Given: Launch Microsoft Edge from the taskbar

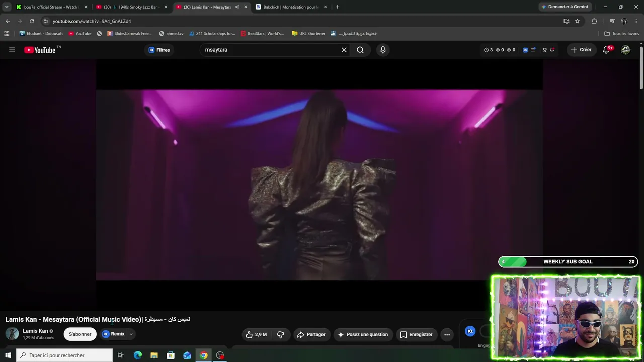Looking at the screenshot, I should point(137,355).
